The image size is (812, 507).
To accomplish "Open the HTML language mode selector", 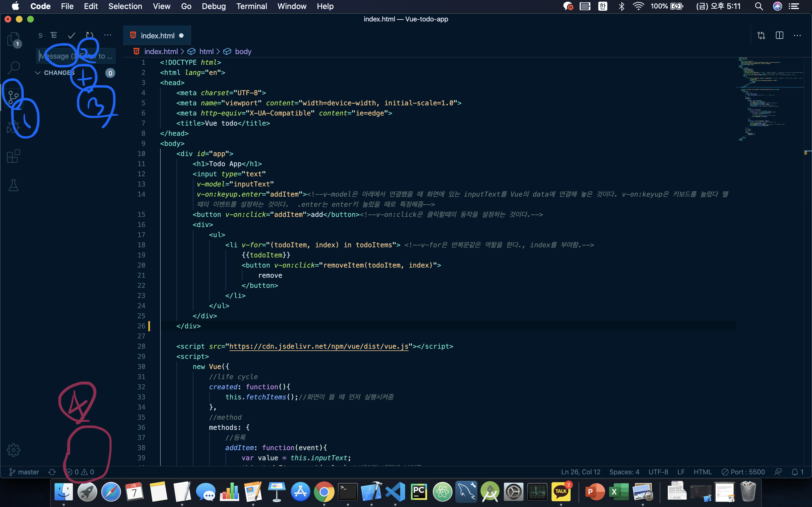I will click(702, 472).
